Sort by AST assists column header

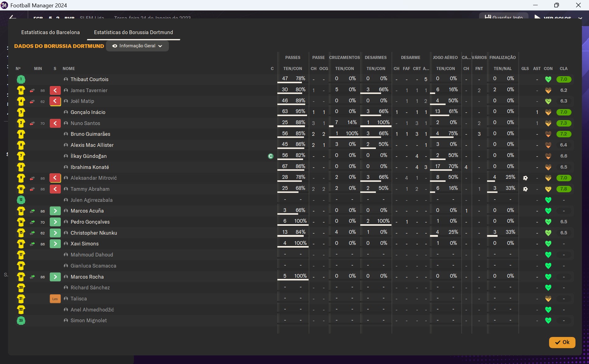tap(537, 68)
